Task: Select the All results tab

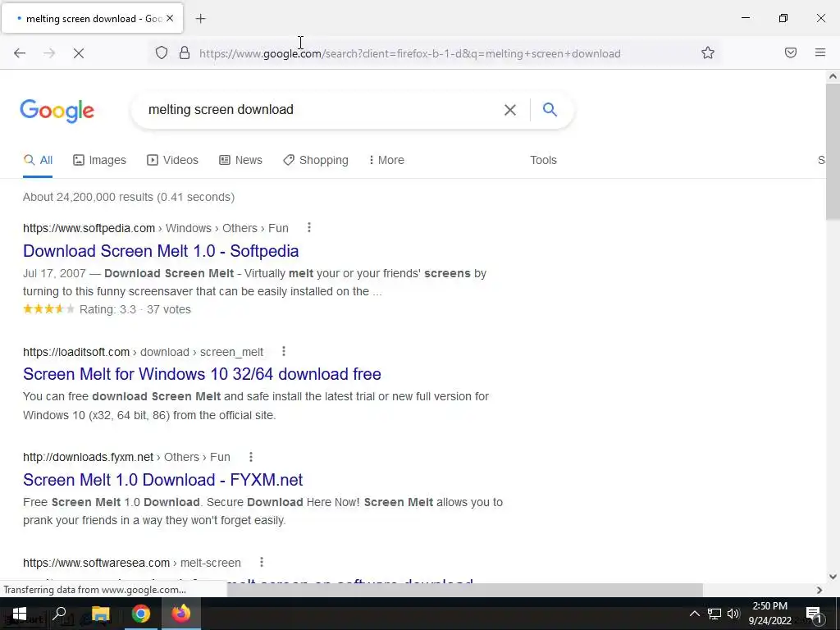Action: click(38, 160)
